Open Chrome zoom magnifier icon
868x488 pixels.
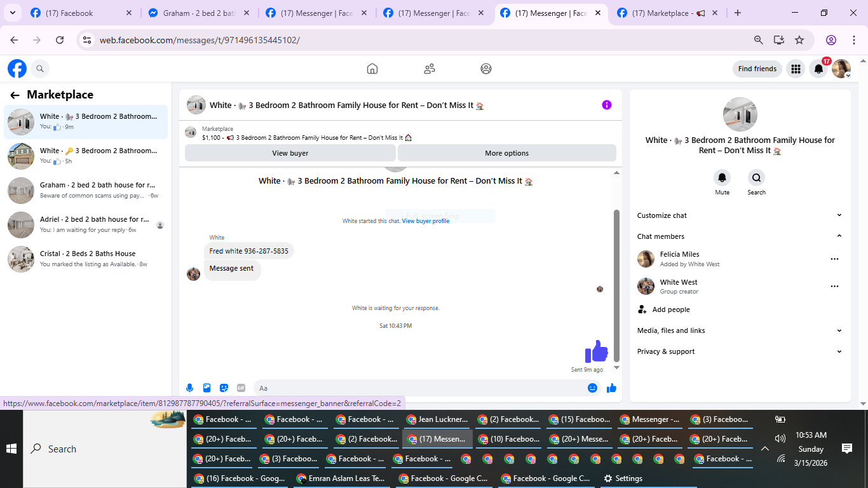click(x=758, y=40)
